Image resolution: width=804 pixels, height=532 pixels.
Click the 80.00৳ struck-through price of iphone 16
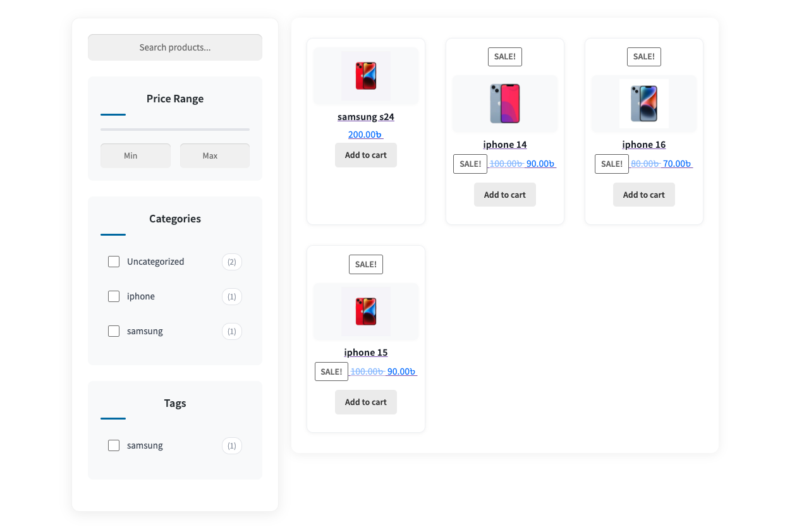645,164
